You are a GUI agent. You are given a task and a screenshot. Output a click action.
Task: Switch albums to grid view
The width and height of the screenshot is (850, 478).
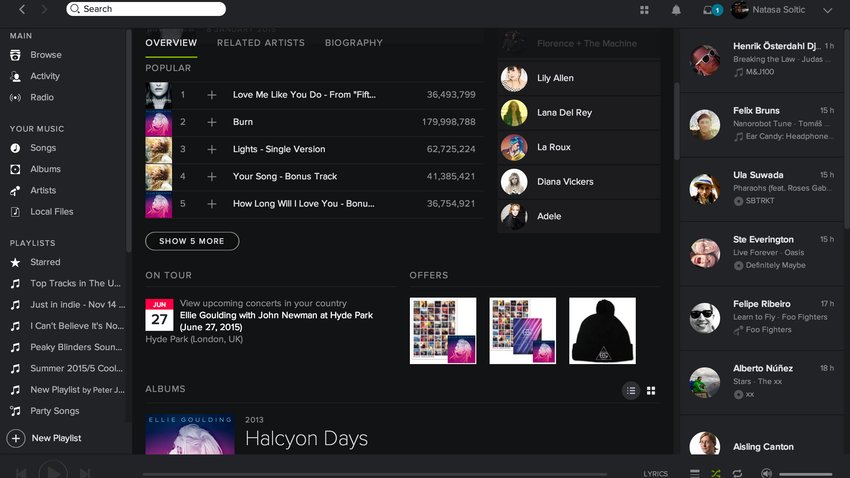[x=651, y=391]
